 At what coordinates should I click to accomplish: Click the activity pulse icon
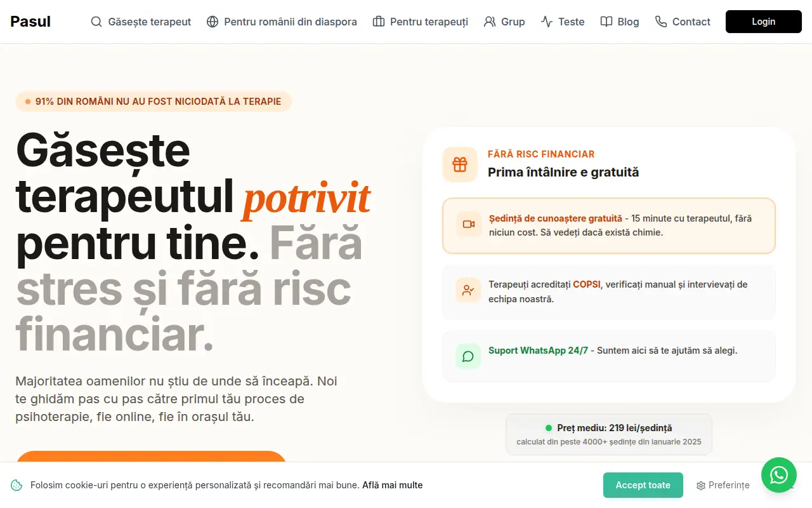547,22
